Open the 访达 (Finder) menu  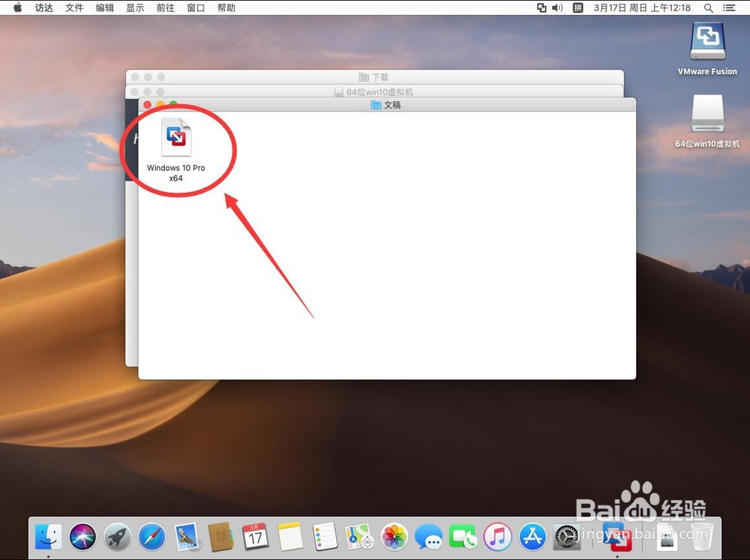point(44,7)
